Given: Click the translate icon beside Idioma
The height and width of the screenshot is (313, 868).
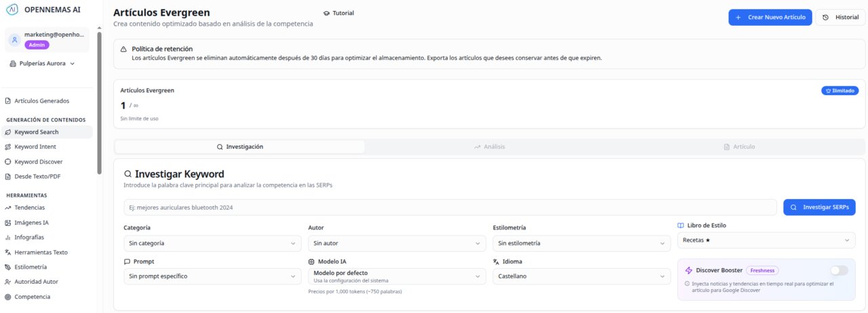Looking at the screenshot, I should point(496,261).
